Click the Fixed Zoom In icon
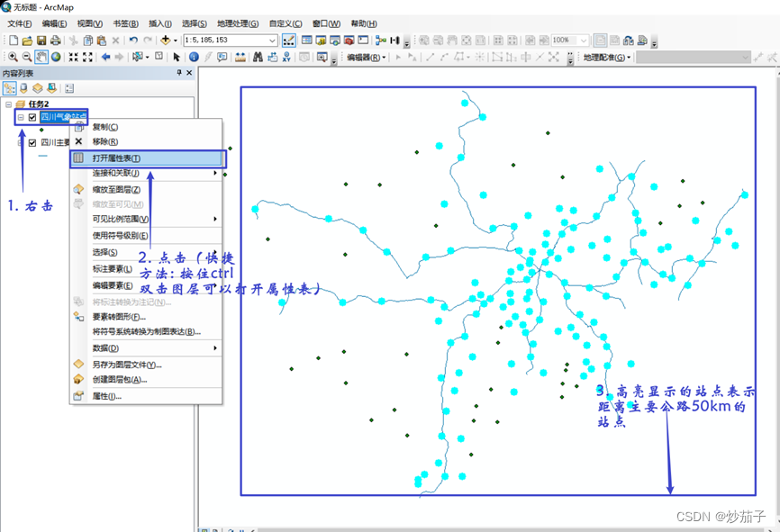This screenshot has height=532, width=780. pyautogui.click(x=73, y=58)
